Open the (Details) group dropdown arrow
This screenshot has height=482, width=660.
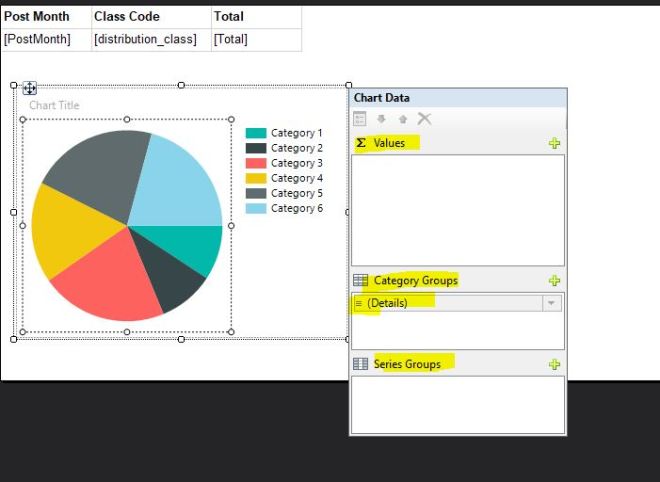(x=552, y=303)
